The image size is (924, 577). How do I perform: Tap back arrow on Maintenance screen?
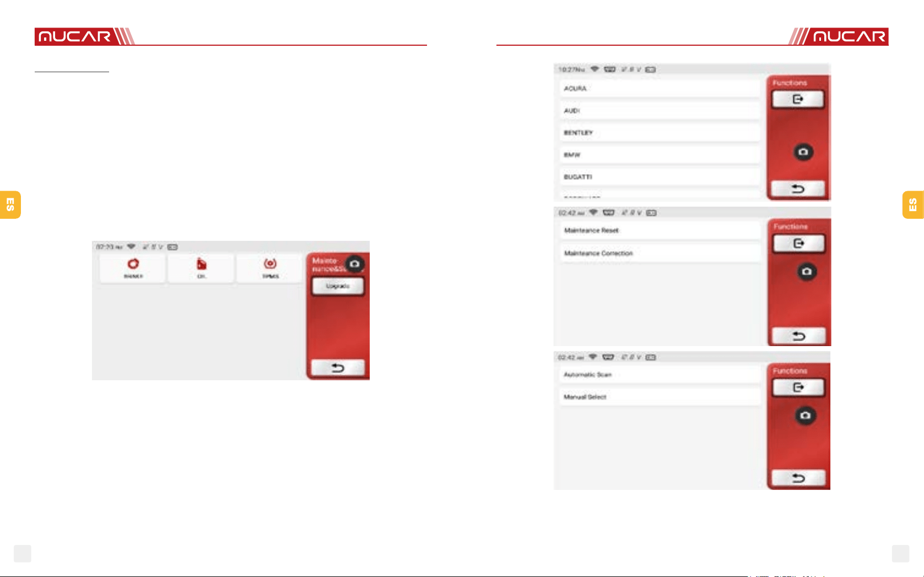click(x=338, y=368)
